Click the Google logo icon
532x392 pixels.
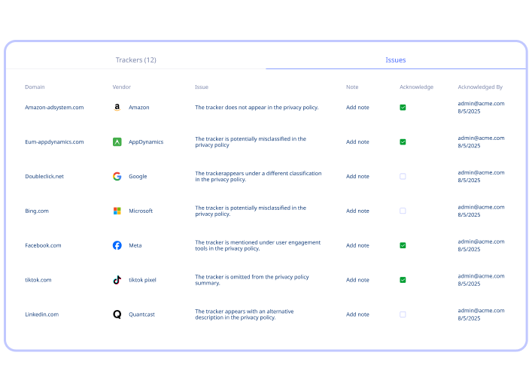coord(117,177)
